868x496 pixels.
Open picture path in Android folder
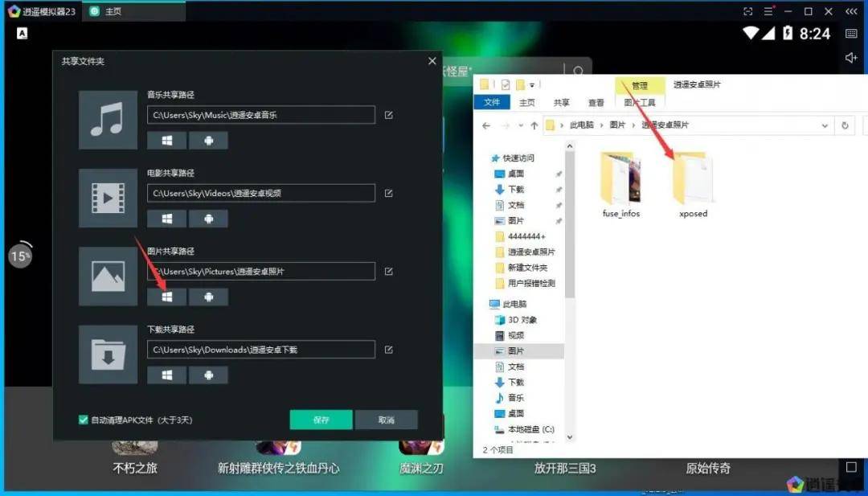point(208,297)
